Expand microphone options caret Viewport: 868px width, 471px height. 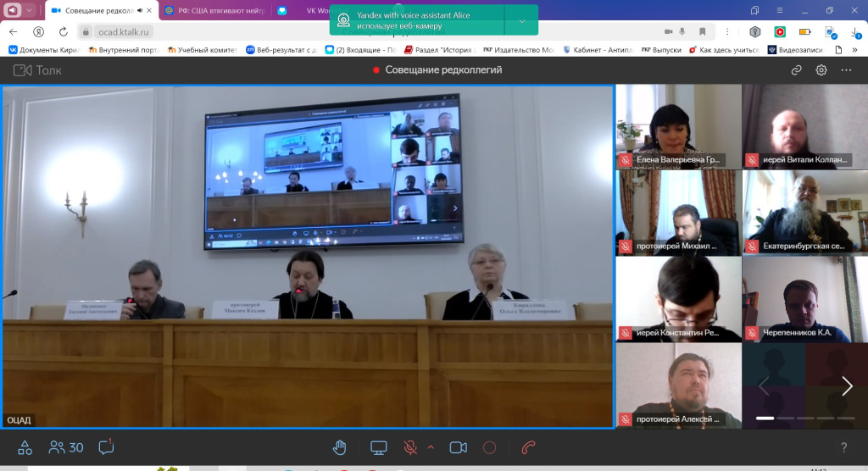click(x=431, y=447)
